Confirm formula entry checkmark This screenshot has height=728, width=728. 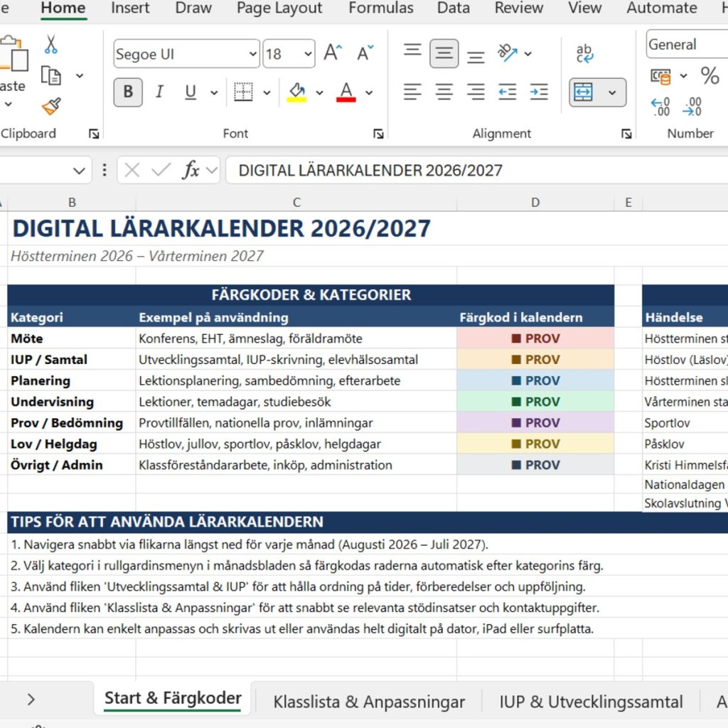pos(161,170)
